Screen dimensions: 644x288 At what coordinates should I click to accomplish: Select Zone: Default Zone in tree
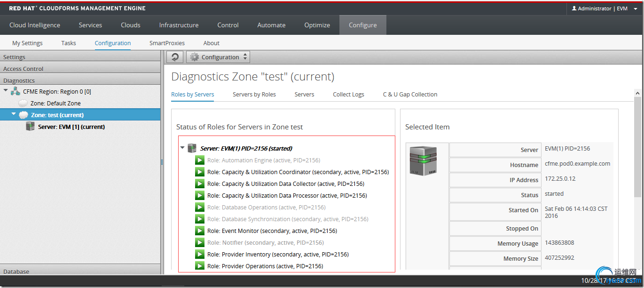pyautogui.click(x=55, y=103)
